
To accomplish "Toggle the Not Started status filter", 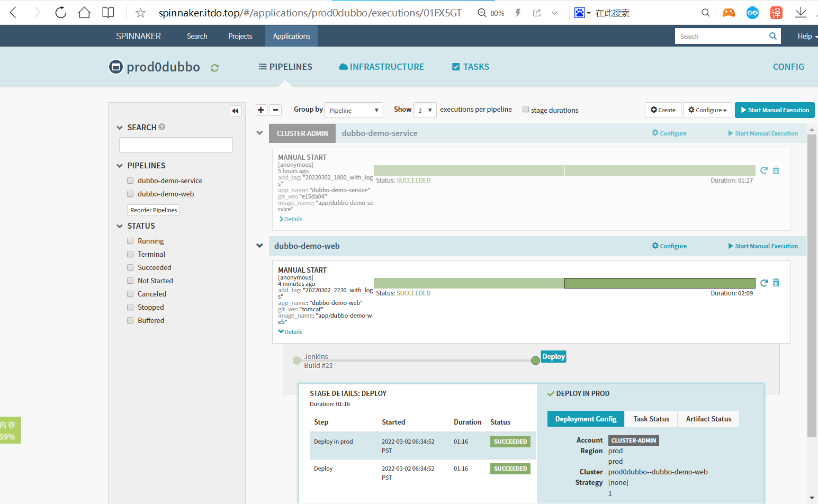I will point(130,281).
